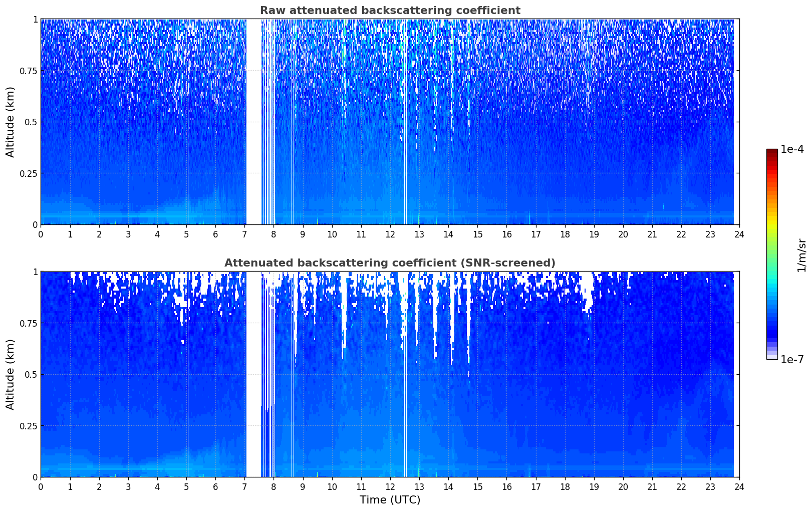
Task: Click the 'Attenuated backscattering coefficient (SNR-screened)' title
Action: click(390, 263)
